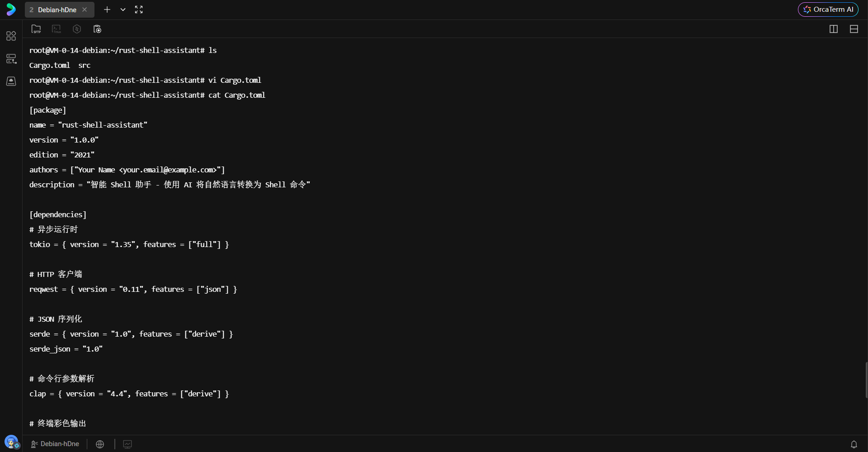Toggle vertical split pane view
The width and height of the screenshot is (868, 452).
(834, 29)
